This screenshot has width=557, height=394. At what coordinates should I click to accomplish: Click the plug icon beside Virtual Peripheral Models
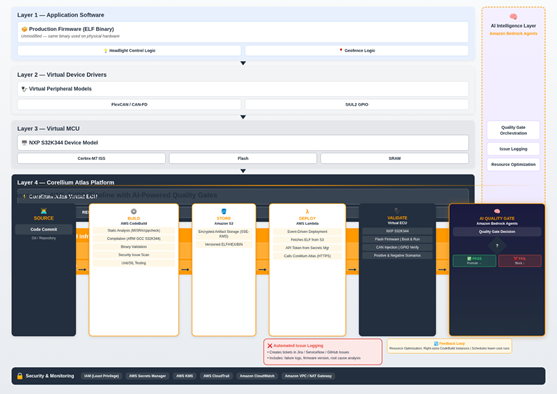click(24, 89)
